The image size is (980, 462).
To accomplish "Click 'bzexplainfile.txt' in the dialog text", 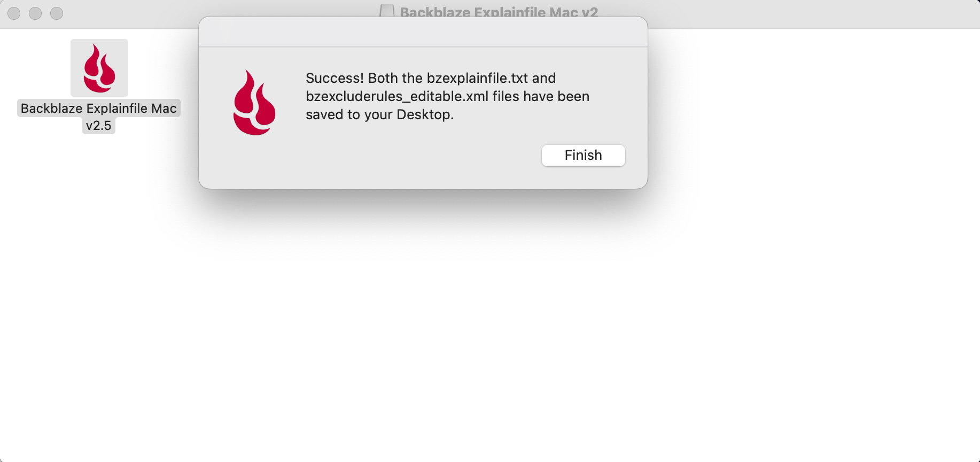I will [x=478, y=78].
